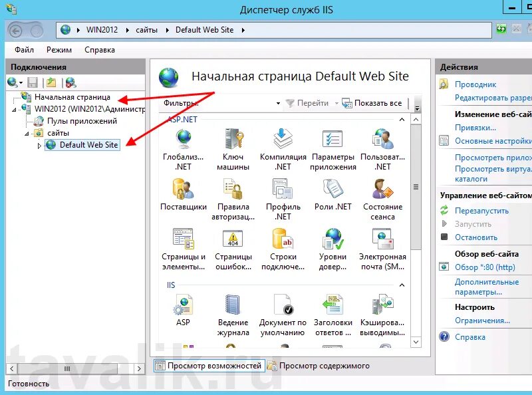The width and height of the screenshot is (532, 395).
Task: Click breadcrumb arrow after WIN2012
Action: point(128,30)
